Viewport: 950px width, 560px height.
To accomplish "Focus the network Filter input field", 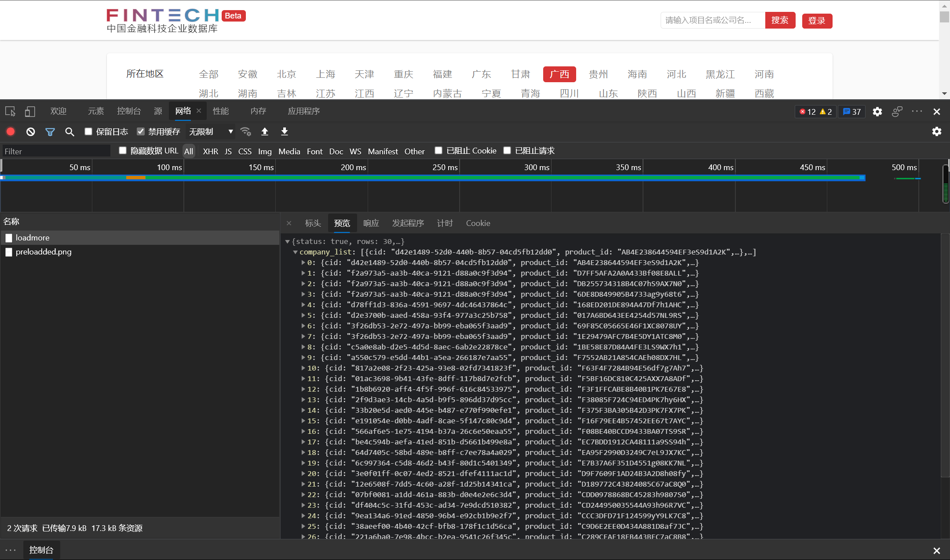I will pos(56,151).
